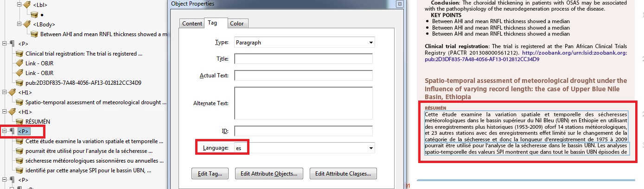Screen dimensions: 644x189
Task: Select 'pourrait être utilisé pour l'analyse' tree row
Action: (x=89, y=151)
